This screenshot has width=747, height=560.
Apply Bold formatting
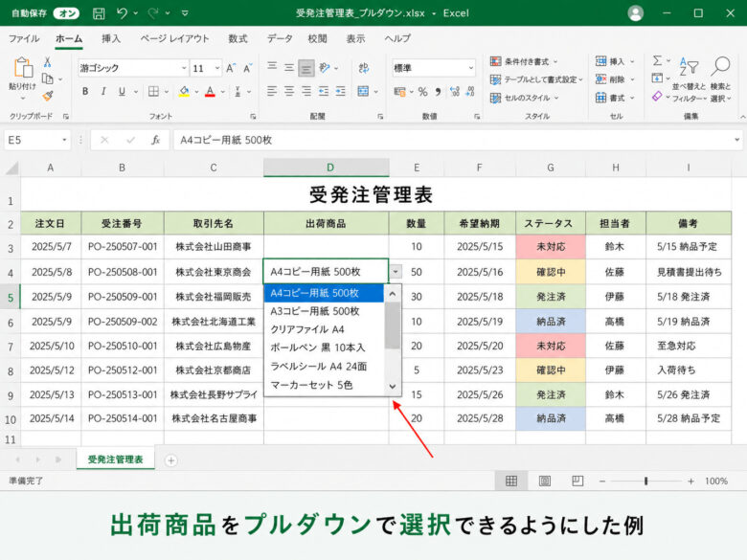[85, 92]
